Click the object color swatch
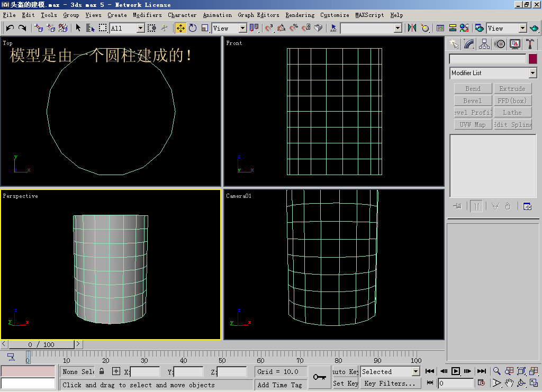Viewport: 542px width, 392px height. [532, 59]
